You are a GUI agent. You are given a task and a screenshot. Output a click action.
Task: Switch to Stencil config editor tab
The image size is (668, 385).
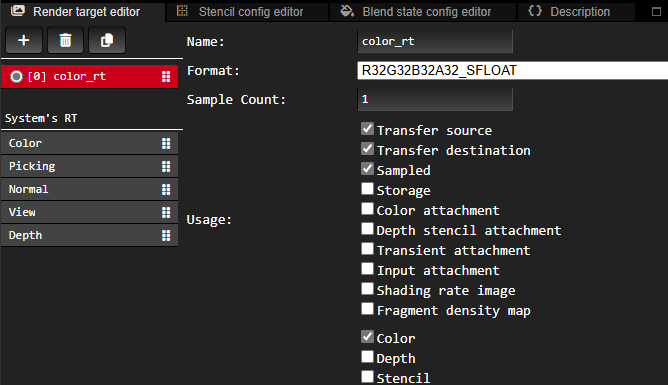coord(246,11)
